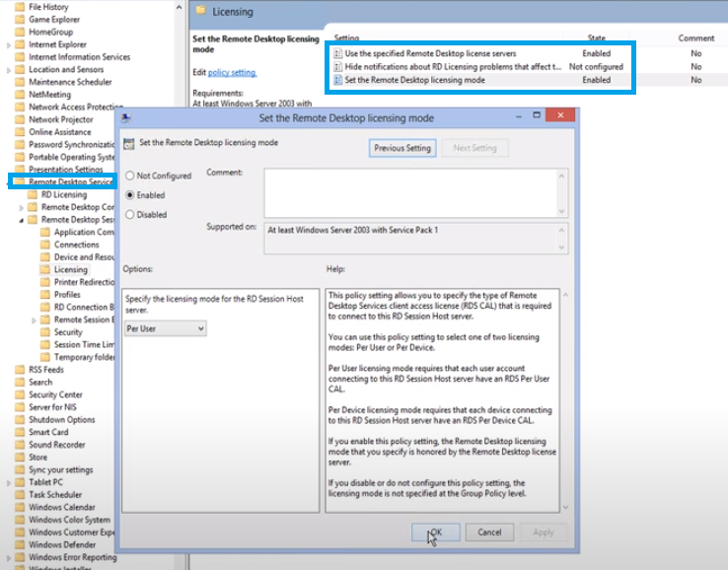Expand the Remote Desktop Connection Client node

pos(22,207)
